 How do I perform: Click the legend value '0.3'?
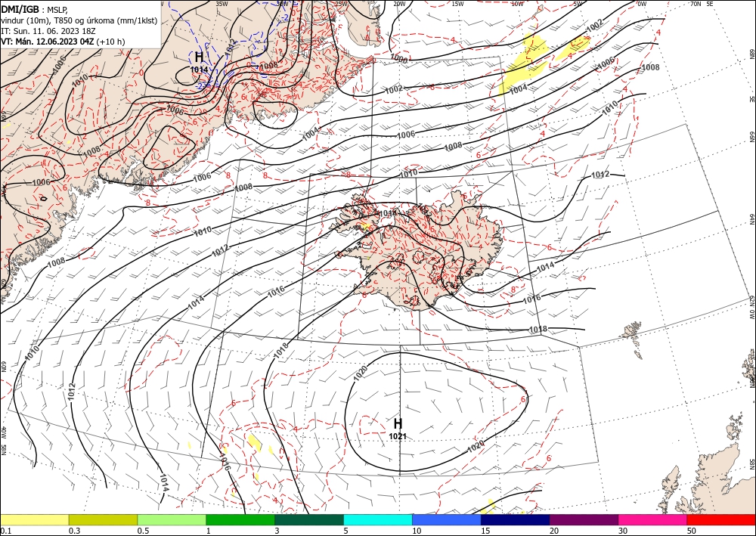tap(75, 531)
